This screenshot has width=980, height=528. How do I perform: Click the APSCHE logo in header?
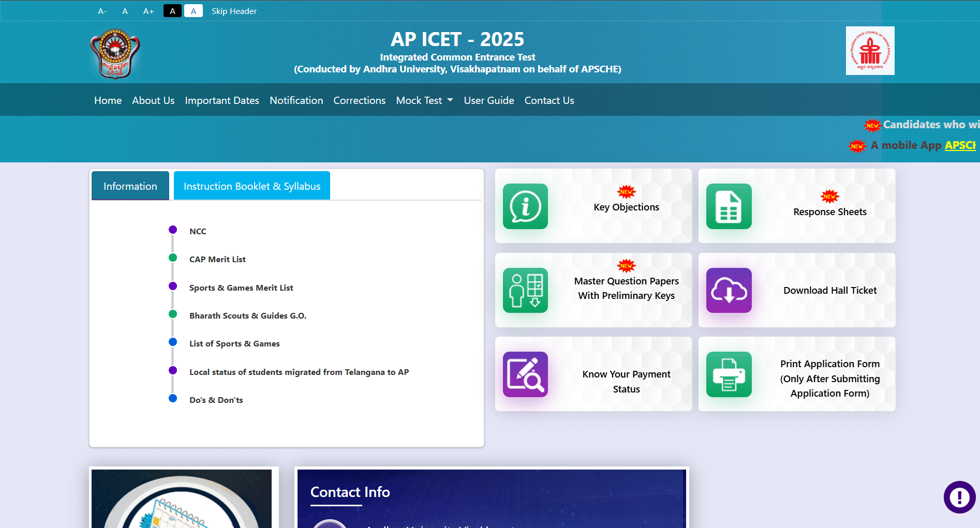click(x=870, y=51)
